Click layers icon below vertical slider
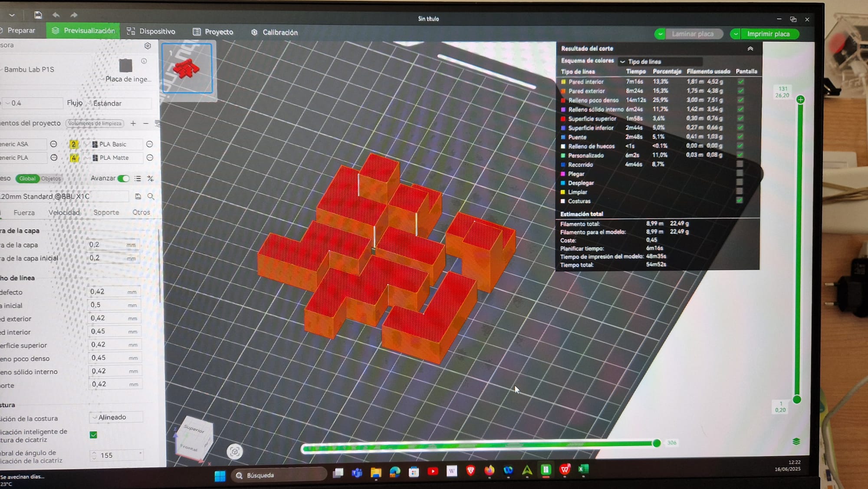 coord(796,442)
